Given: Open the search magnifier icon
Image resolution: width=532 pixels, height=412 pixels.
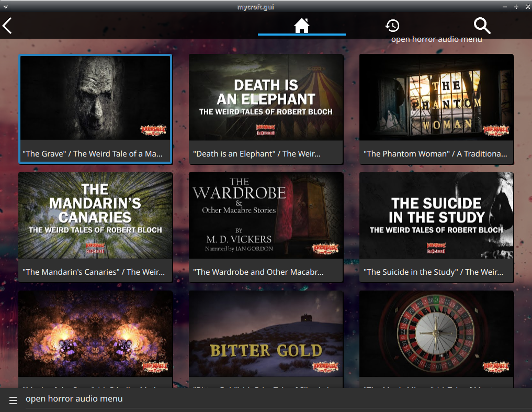Looking at the screenshot, I should [482, 26].
